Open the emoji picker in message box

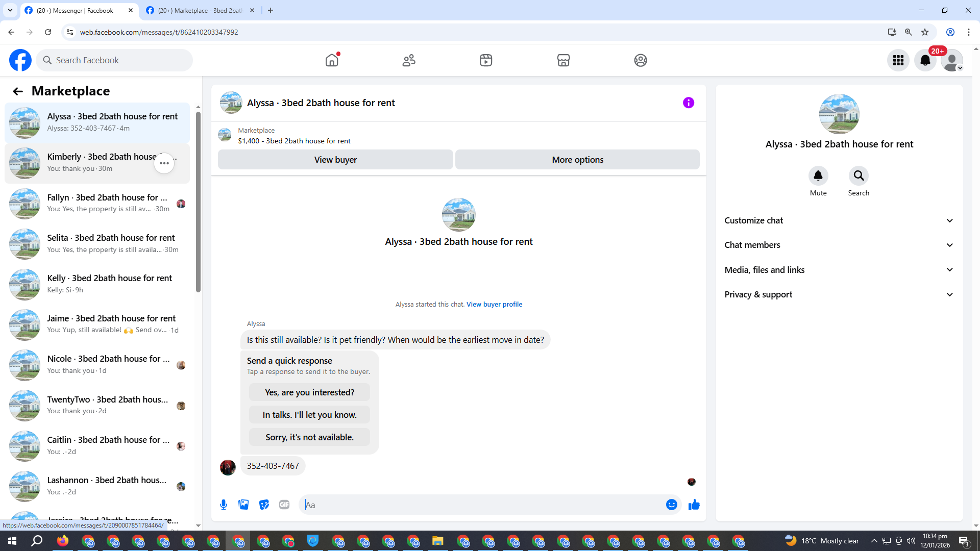click(671, 505)
